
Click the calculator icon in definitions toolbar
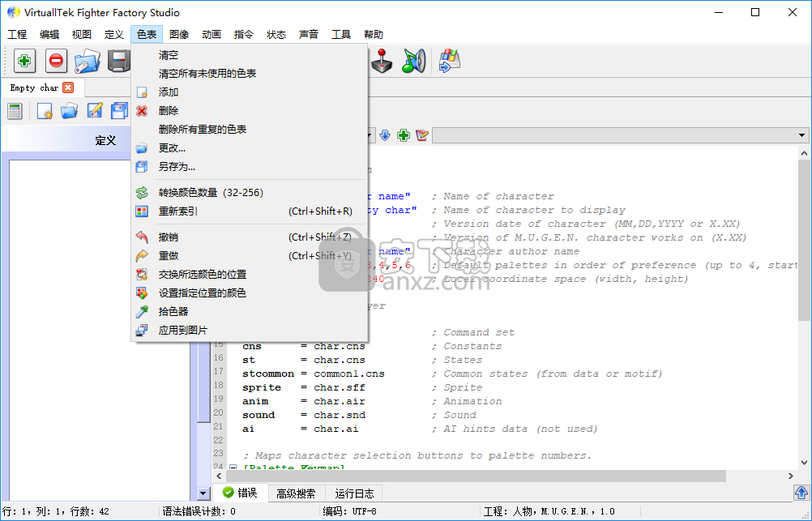pyautogui.click(x=15, y=111)
